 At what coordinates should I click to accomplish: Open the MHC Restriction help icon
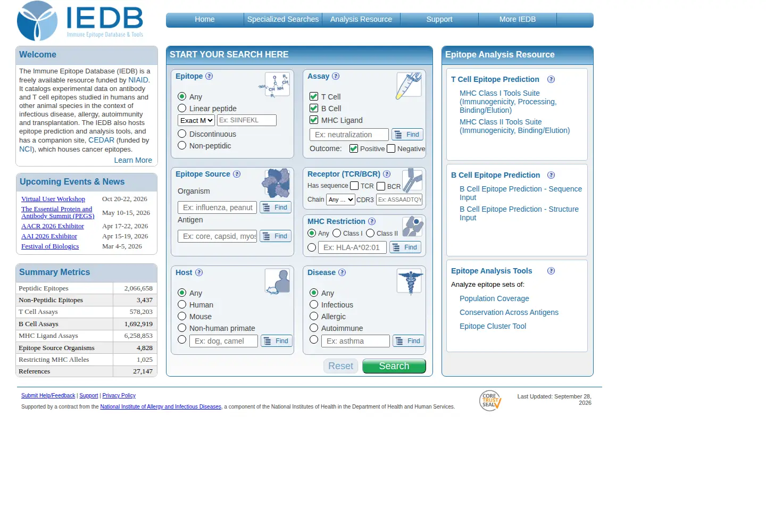(x=372, y=221)
